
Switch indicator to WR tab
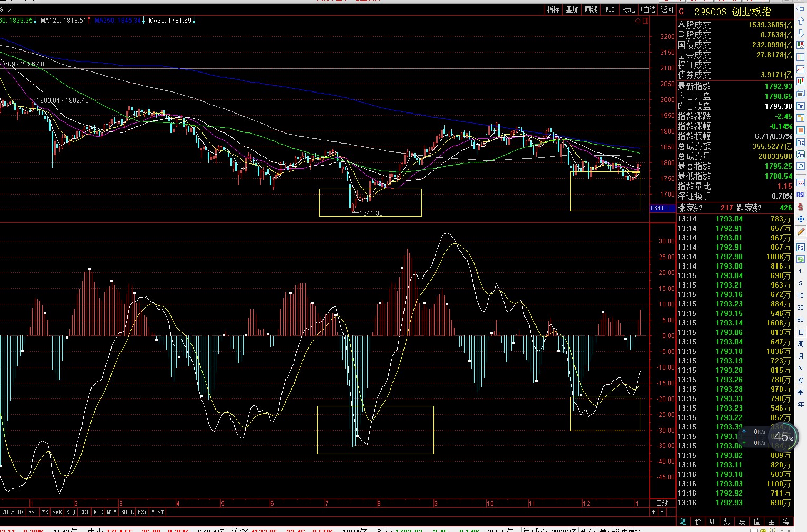tap(45, 512)
